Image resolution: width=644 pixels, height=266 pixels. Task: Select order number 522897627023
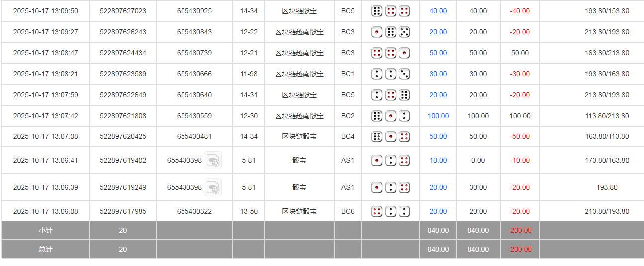(123, 11)
